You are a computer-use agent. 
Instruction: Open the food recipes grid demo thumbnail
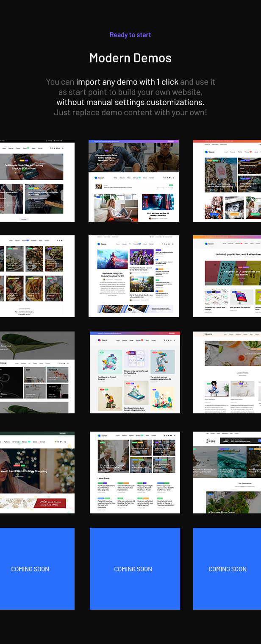pyautogui.click(x=37, y=276)
